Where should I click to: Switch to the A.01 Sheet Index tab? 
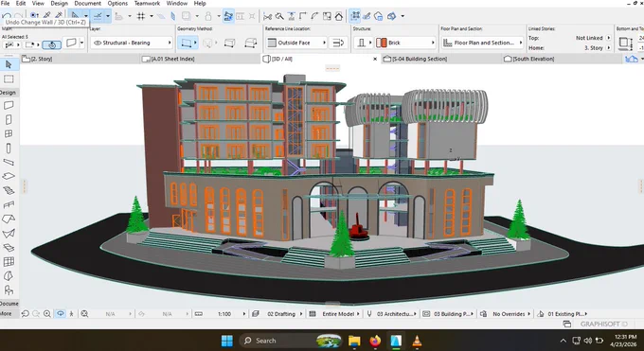(200, 59)
